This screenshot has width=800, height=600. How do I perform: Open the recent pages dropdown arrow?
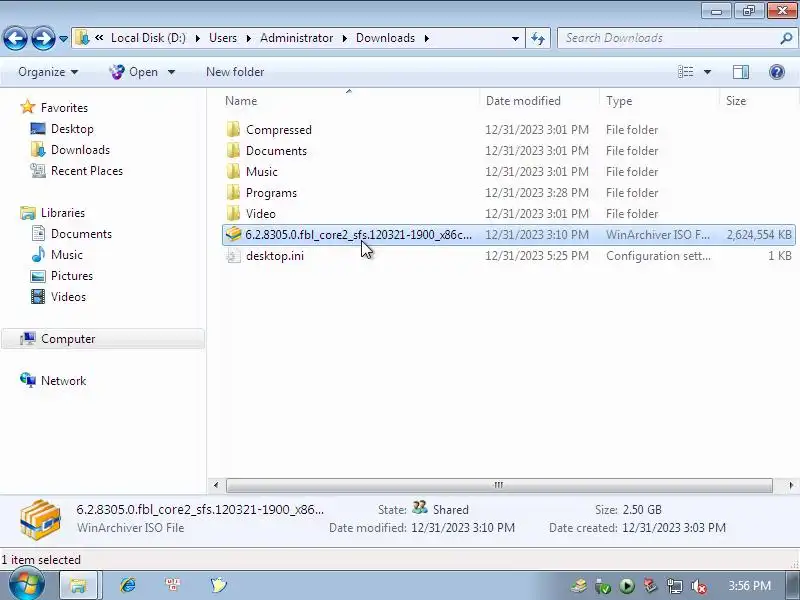click(63, 39)
